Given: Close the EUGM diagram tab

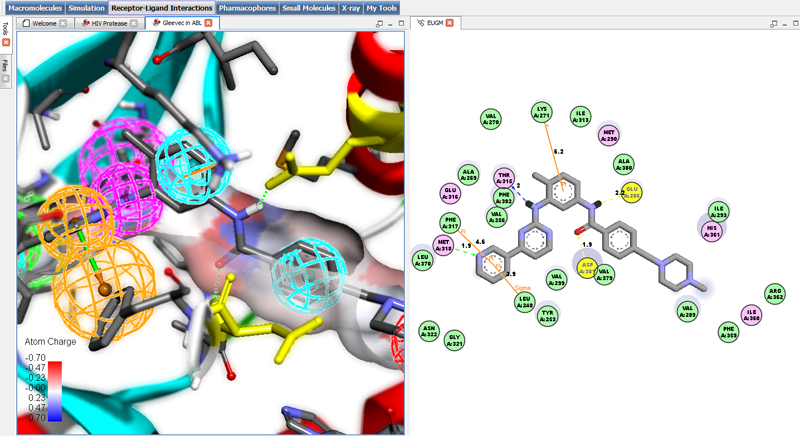Looking at the screenshot, I should (x=449, y=22).
